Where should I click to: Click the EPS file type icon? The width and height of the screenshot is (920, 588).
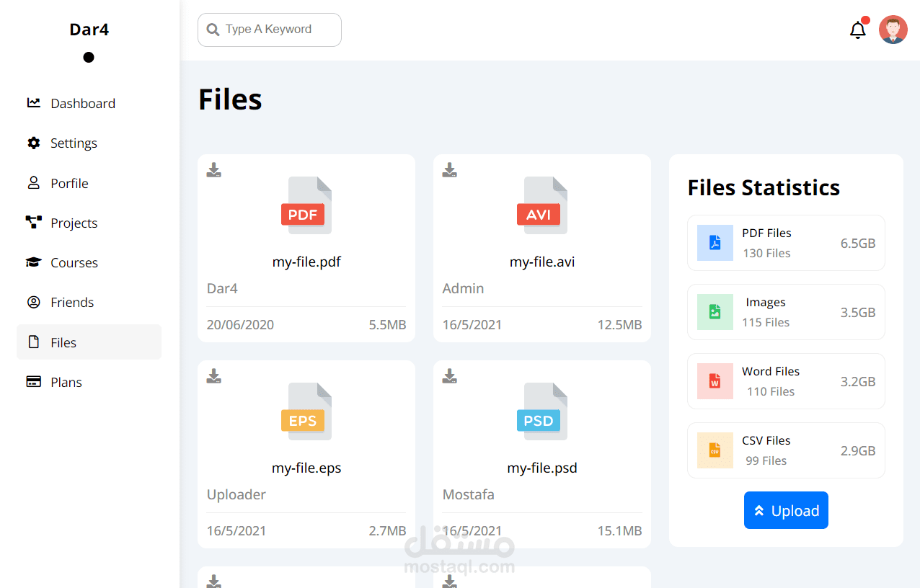click(x=306, y=411)
